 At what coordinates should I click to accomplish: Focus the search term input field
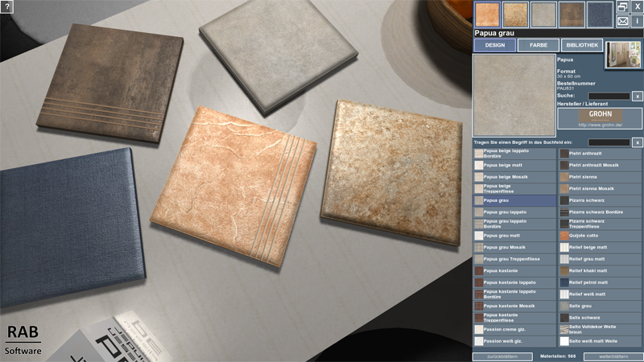pyautogui.click(x=609, y=142)
